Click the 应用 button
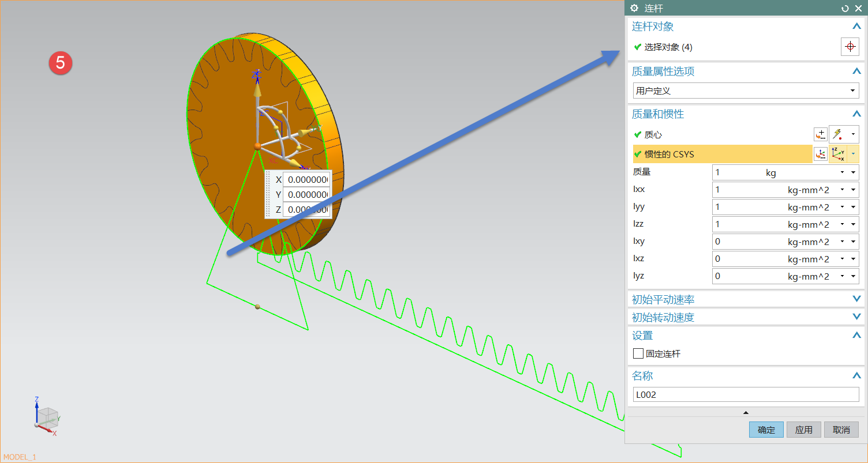Screen dimensions: 868x463 tap(804, 430)
